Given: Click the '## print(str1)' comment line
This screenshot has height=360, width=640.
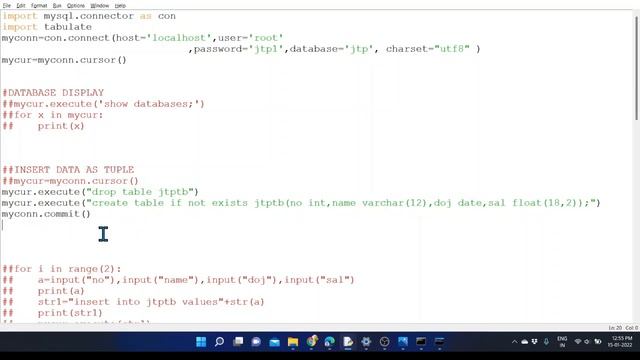Looking at the screenshot, I should point(52,313).
